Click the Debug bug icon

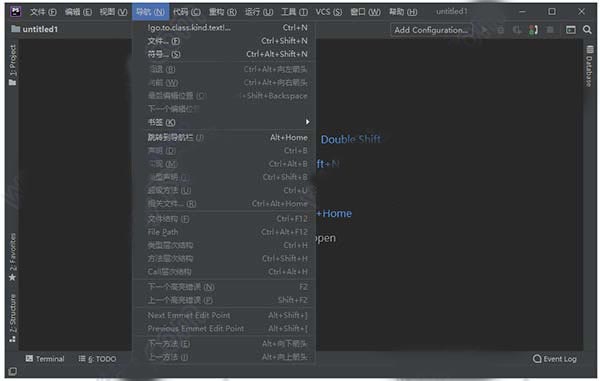click(501, 29)
